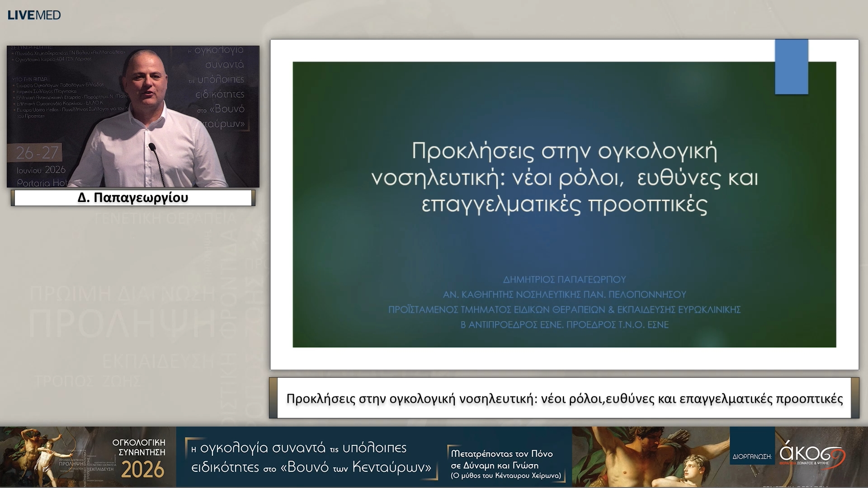Click the slide title Προκλήσεις στην ογκολογική νοσηλευτική
The width and height of the screenshot is (868, 488).
(564, 177)
